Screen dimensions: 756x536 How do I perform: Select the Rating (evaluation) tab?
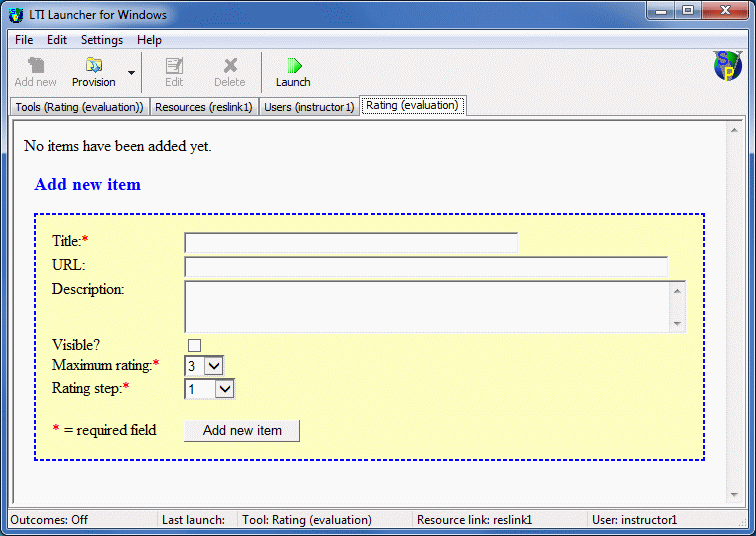click(413, 105)
